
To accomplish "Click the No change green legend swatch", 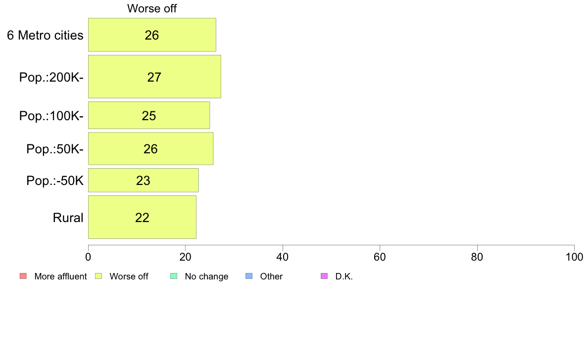I will (x=174, y=276).
